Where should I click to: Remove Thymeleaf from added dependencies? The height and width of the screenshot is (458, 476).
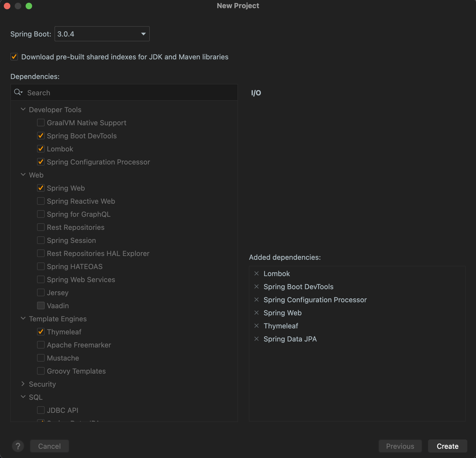pos(256,326)
